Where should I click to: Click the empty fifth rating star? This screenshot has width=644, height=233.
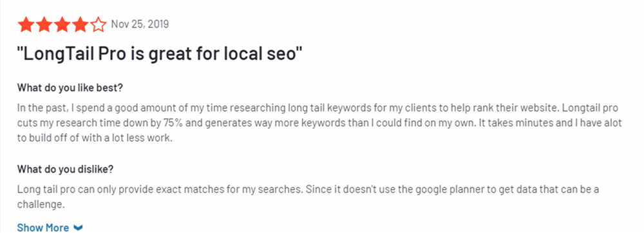point(98,24)
